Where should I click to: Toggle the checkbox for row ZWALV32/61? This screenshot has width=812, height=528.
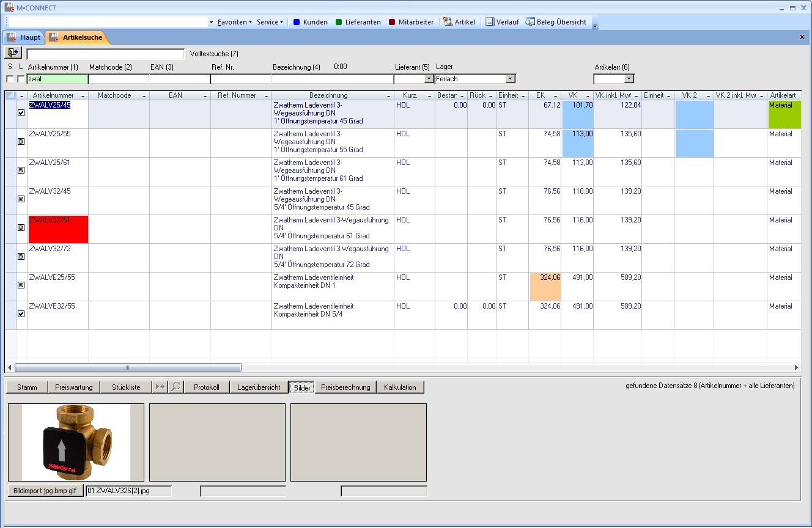21,227
